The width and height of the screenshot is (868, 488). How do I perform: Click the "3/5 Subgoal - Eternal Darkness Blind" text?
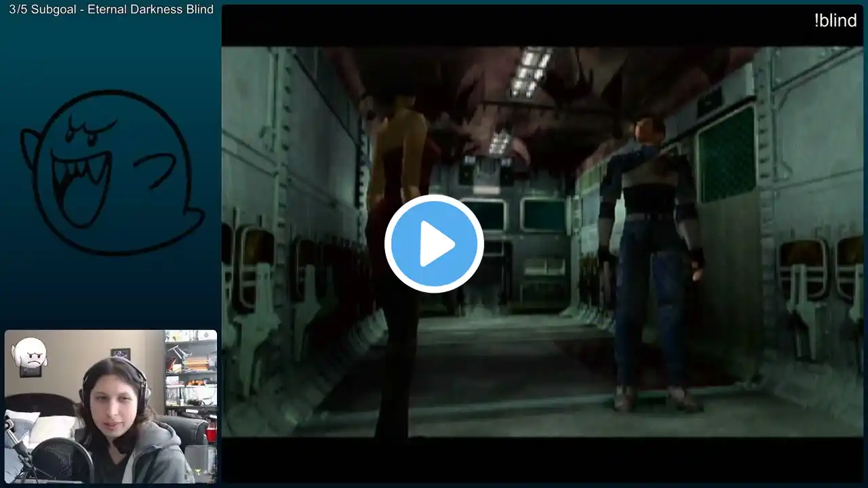click(x=111, y=9)
